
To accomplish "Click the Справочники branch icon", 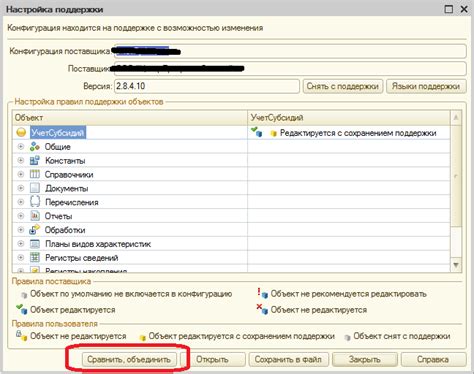I will [35, 174].
